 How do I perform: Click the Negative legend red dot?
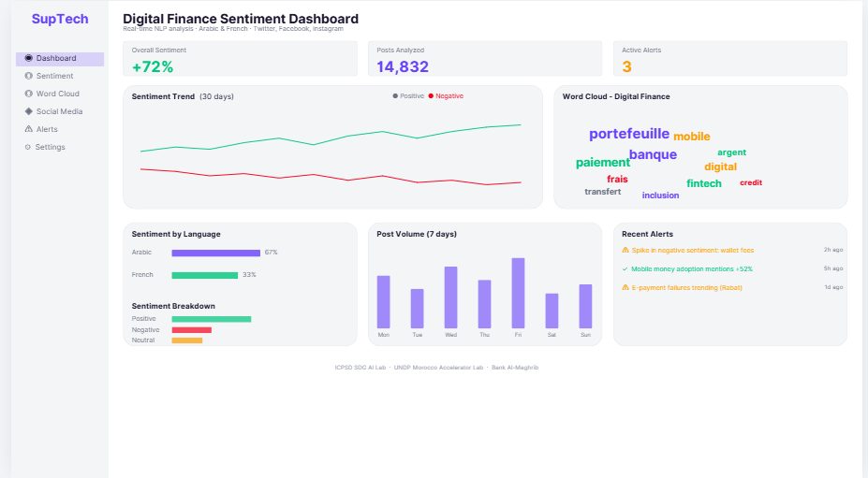[431, 96]
